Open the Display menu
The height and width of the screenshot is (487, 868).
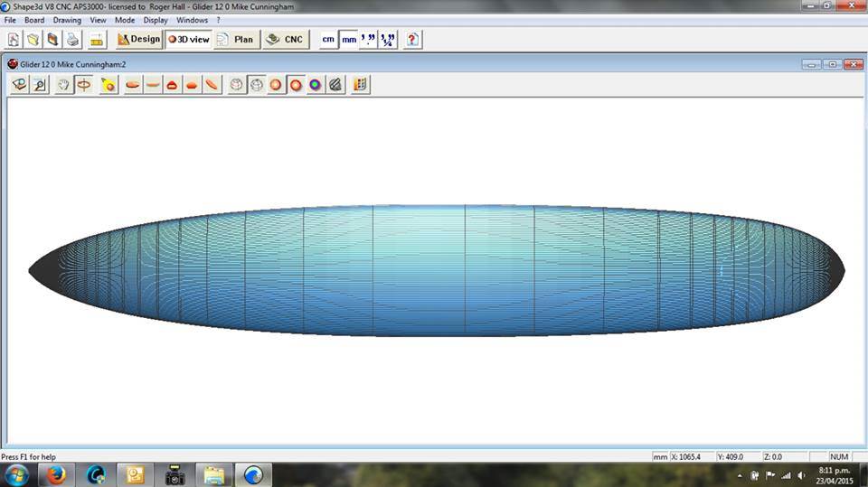[156, 20]
